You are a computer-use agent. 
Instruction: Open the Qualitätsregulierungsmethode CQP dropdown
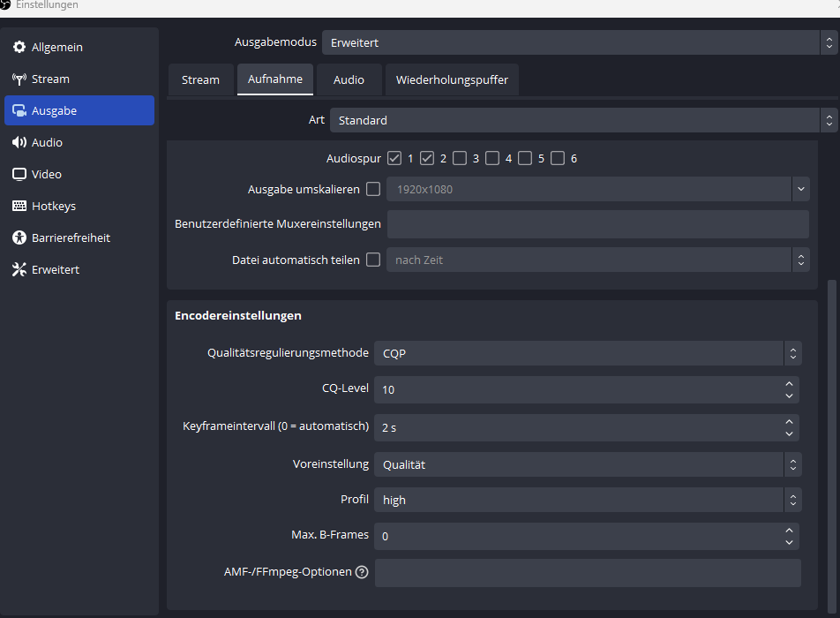(x=588, y=353)
